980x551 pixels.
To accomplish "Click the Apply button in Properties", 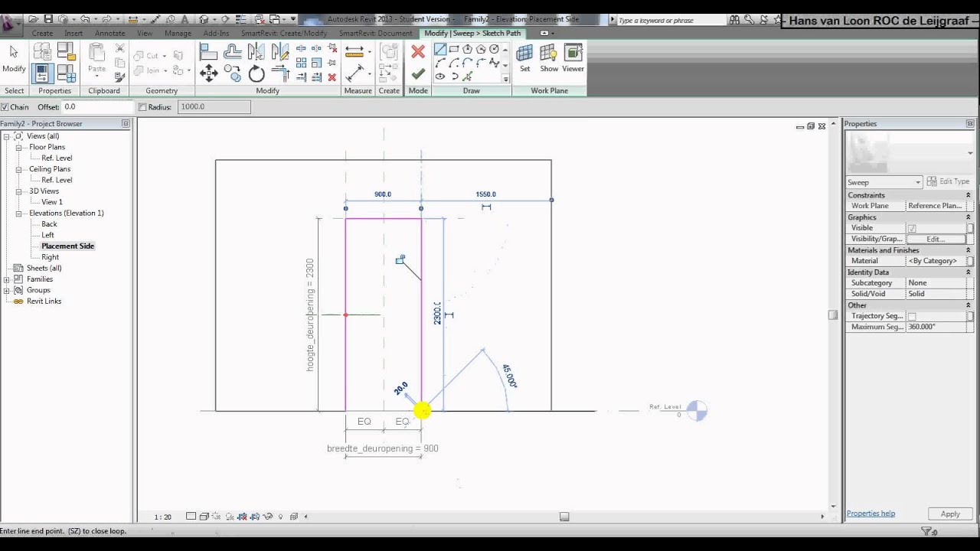I will 950,514.
